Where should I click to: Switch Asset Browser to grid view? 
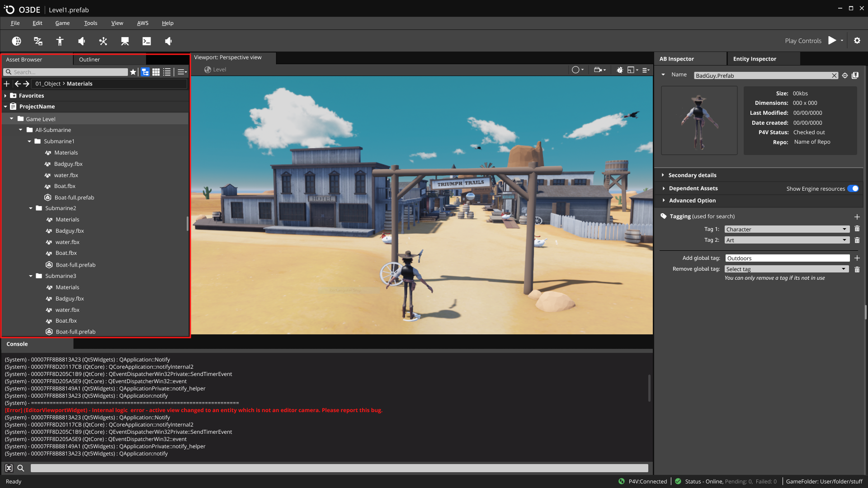pyautogui.click(x=156, y=72)
